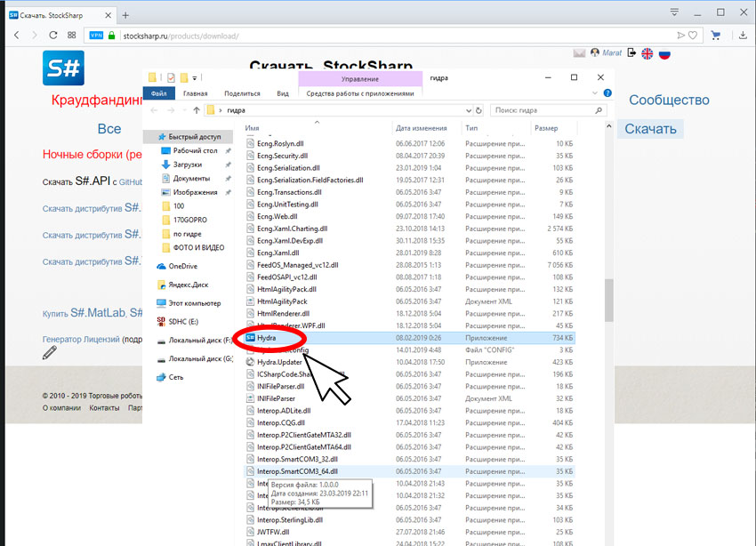
Task: Reload the page with the browser refresh icon
Action: point(53,36)
